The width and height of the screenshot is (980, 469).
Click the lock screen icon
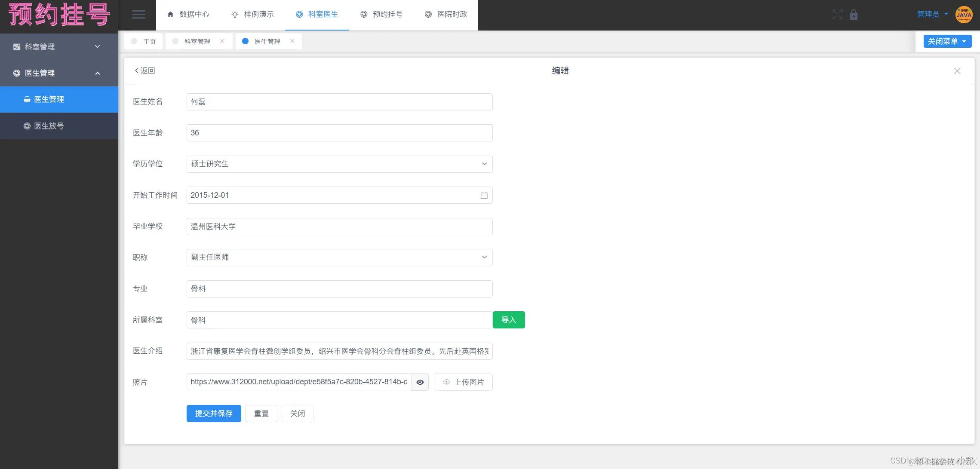pos(854,15)
